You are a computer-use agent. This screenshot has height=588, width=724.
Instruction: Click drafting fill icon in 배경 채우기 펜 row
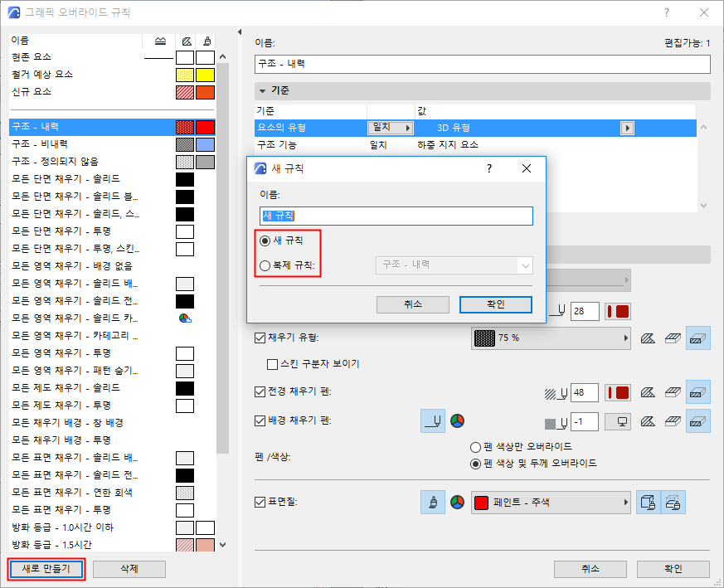tap(648, 421)
